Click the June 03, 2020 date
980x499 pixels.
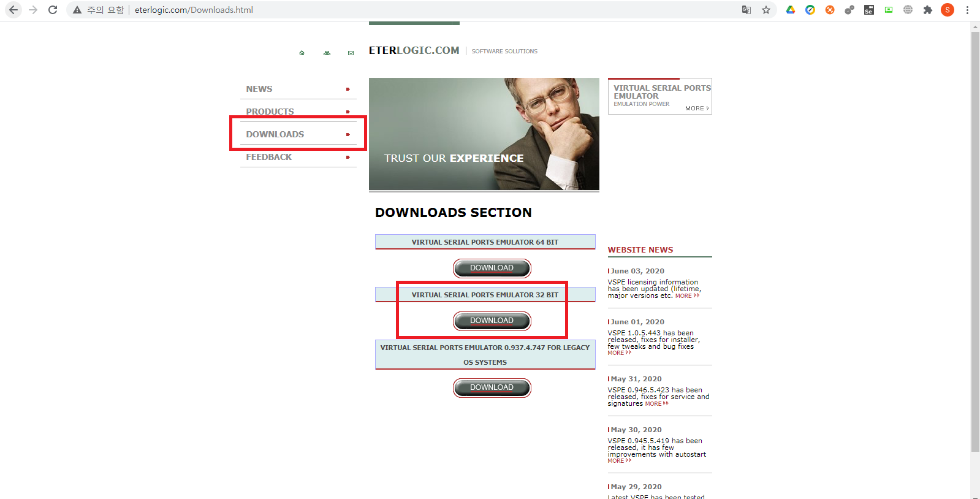point(637,271)
